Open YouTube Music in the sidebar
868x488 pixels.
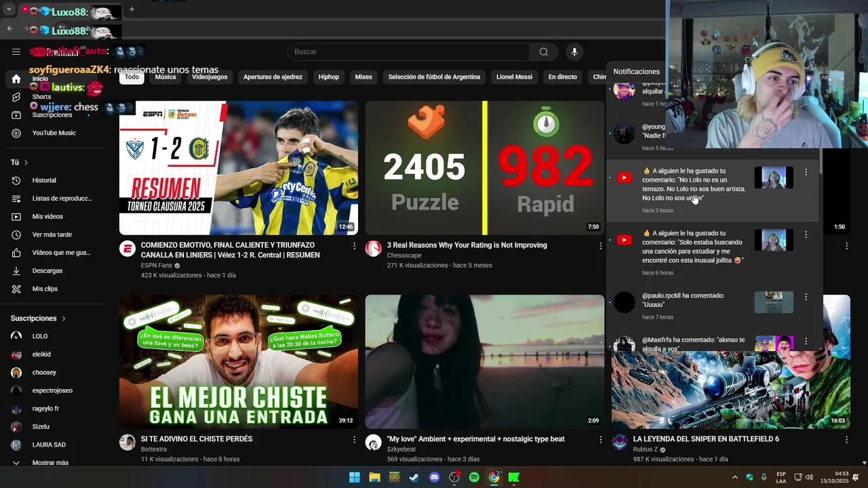point(55,133)
